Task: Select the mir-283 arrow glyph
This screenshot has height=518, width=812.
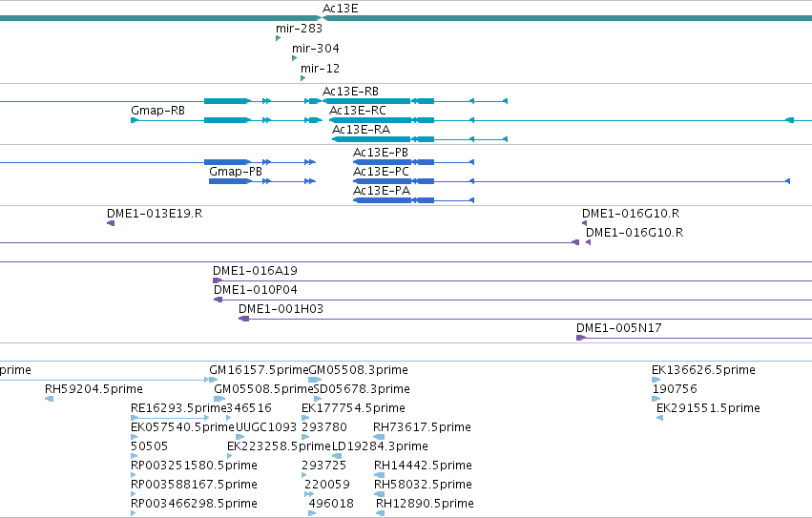Action: tap(278, 38)
